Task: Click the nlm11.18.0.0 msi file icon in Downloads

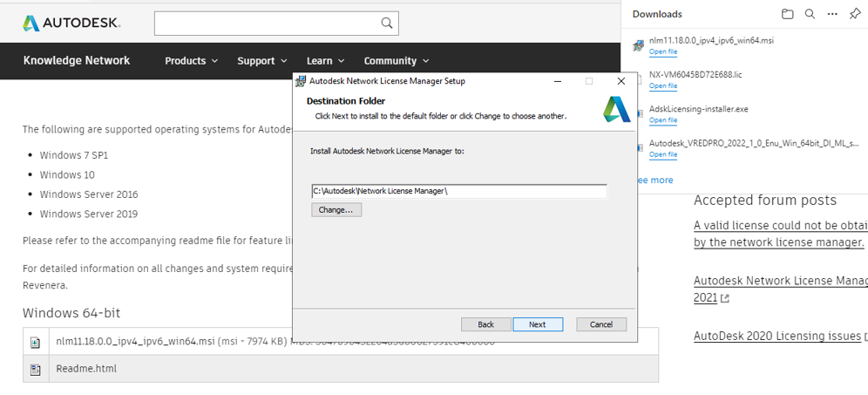Action: [639, 45]
